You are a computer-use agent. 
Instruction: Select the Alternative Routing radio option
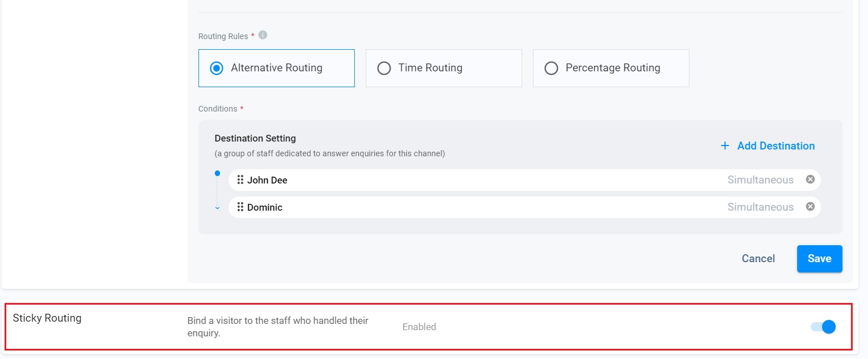click(x=277, y=68)
